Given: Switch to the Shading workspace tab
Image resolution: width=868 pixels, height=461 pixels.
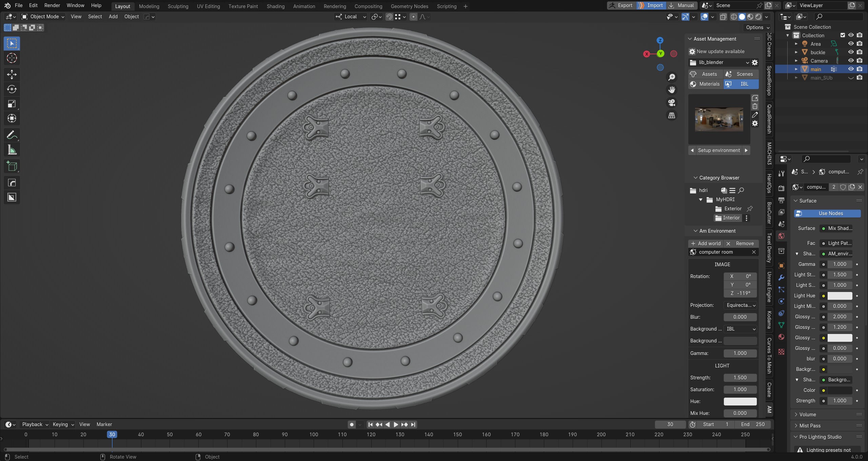Looking at the screenshot, I should tap(275, 6).
